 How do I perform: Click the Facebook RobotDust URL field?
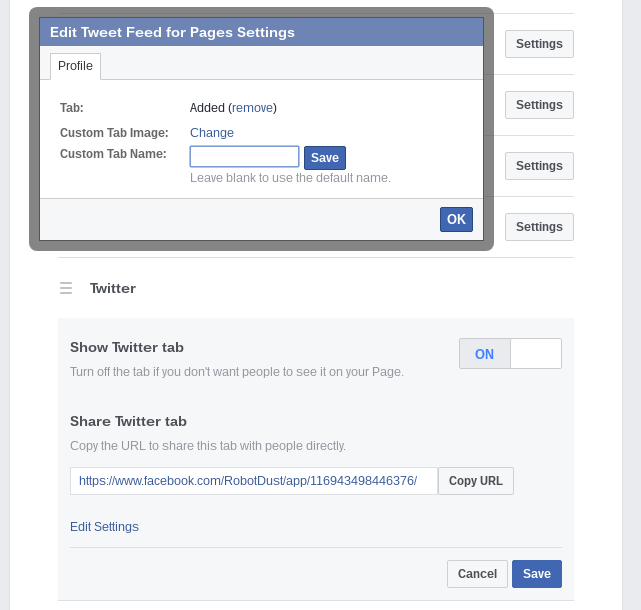254,481
